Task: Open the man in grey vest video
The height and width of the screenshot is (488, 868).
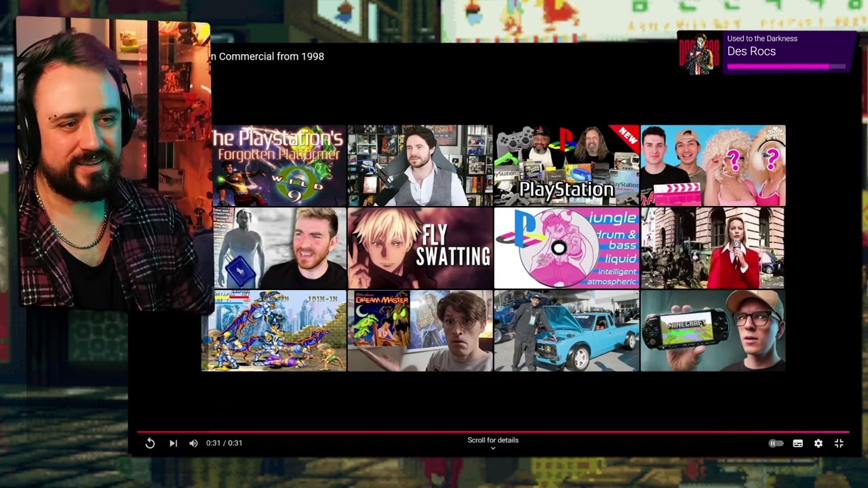Action: [420, 165]
